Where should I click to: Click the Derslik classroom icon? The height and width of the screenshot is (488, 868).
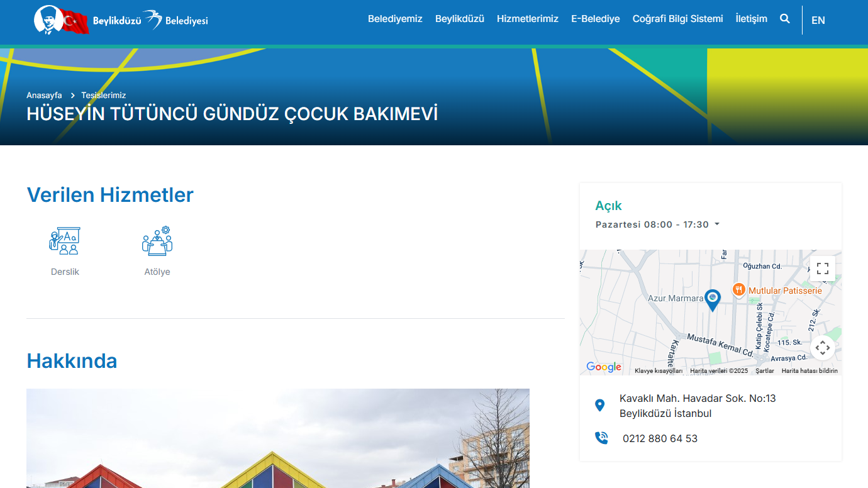click(x=65, y=241)
